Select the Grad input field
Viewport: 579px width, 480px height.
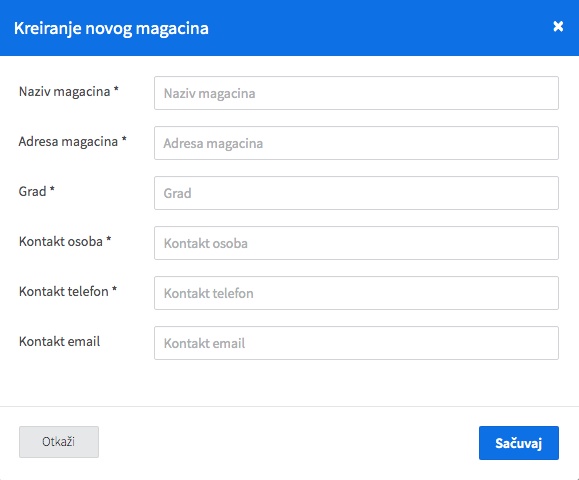tap(356, 193)
